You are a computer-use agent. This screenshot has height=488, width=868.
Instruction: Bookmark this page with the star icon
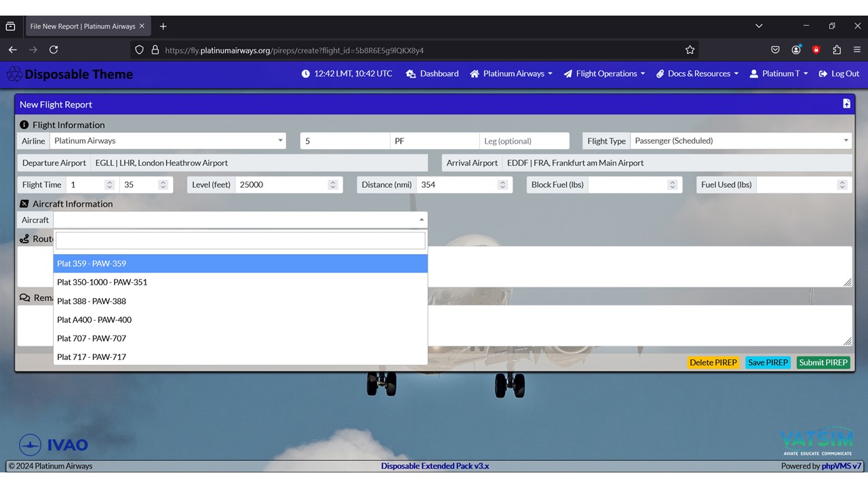690,49
